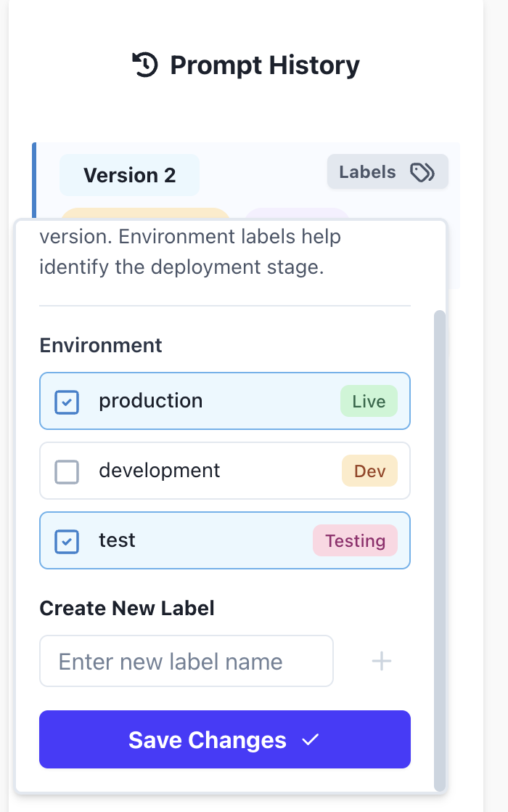The height and width of the screenshot is (812, 508).
Task: Uncheck the production environment checkbox
Action: 67,402
